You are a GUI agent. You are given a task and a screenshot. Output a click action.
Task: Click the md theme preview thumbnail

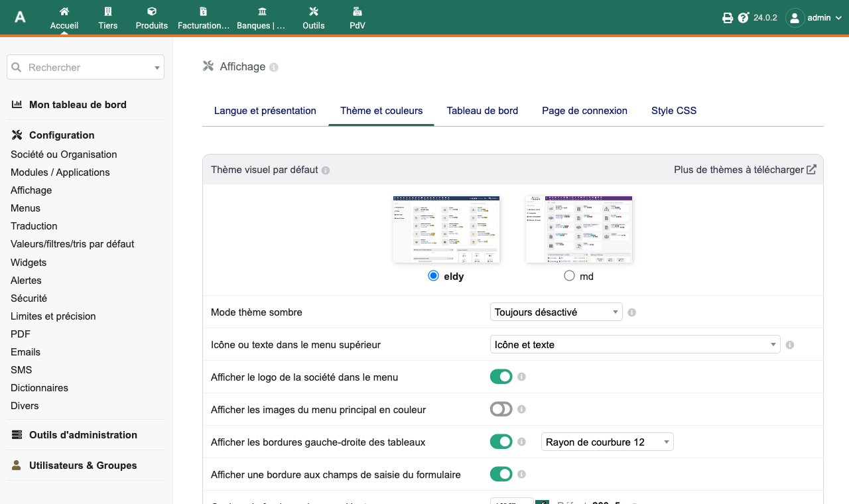pyautogui.click(x=579, y=229)
